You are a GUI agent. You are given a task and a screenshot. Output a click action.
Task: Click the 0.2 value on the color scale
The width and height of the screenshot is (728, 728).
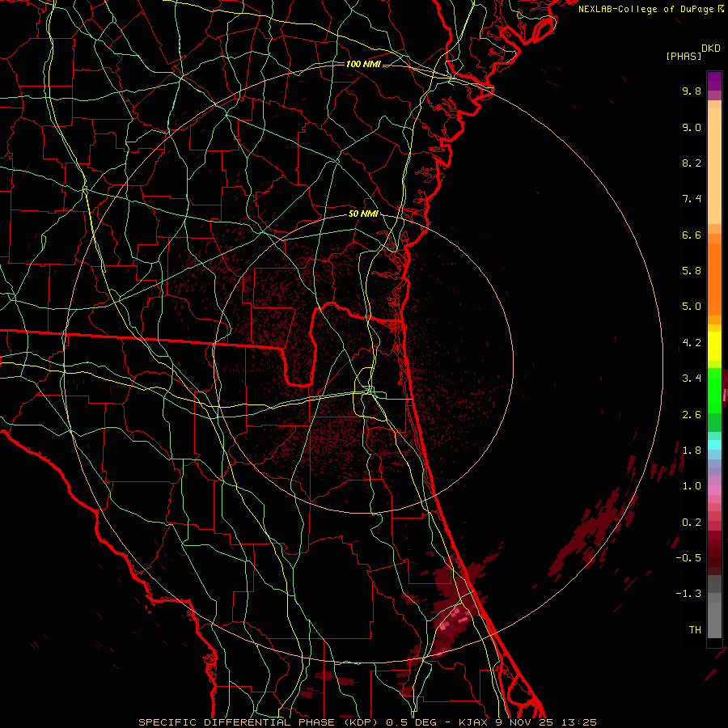pyautogui.click(x=692, y=523)
